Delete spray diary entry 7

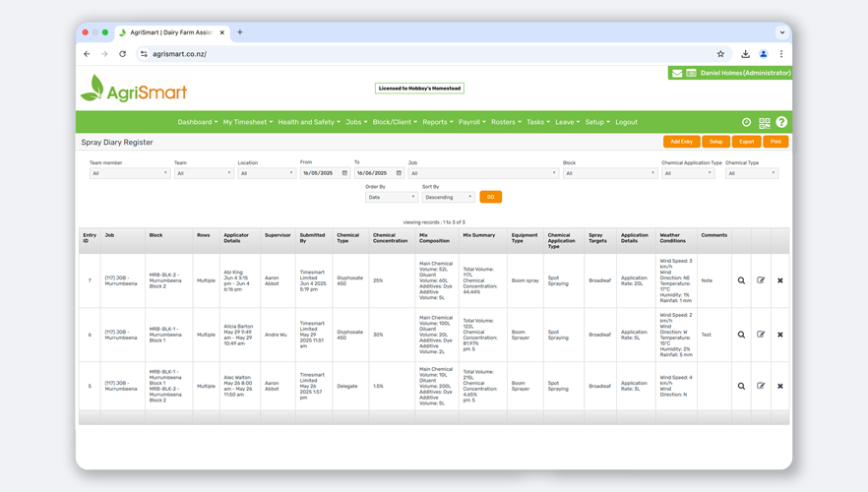coord(780,280)
